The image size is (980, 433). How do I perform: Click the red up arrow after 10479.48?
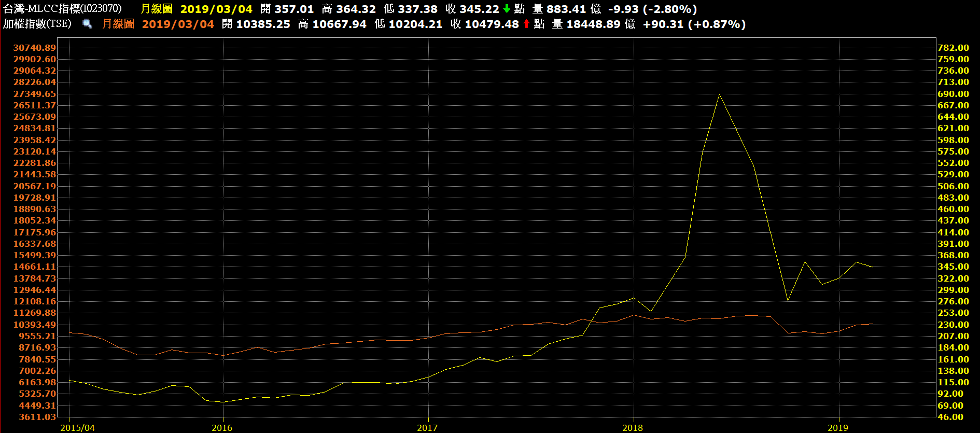tap(526, 24)
